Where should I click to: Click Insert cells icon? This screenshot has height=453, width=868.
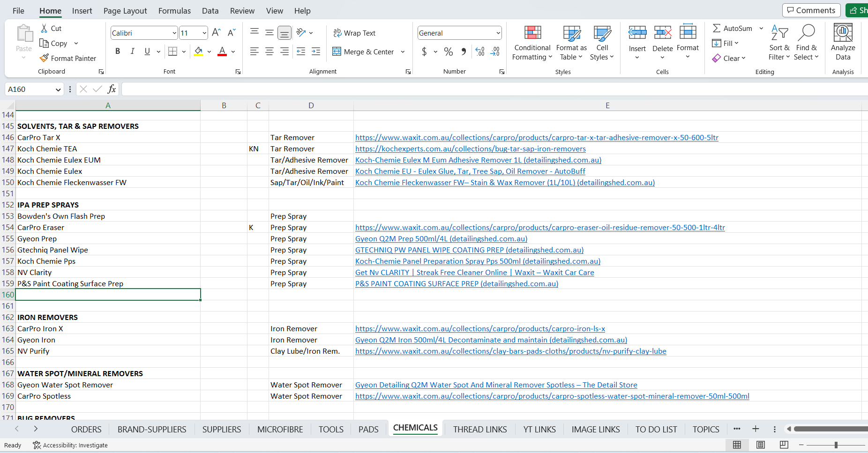tap(637, 33)
